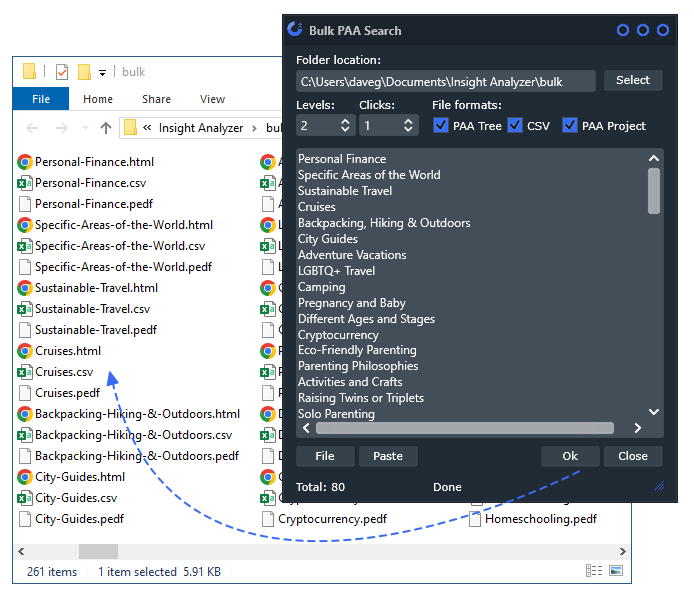Screen dimensions: 694x600
Task: Click the blank file icon of Personal-Finance.pedf
Action: tap(25, 204)
